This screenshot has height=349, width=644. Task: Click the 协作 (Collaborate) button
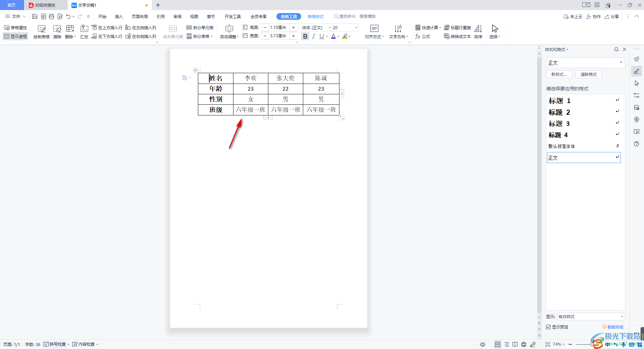[x=593, y=16]
